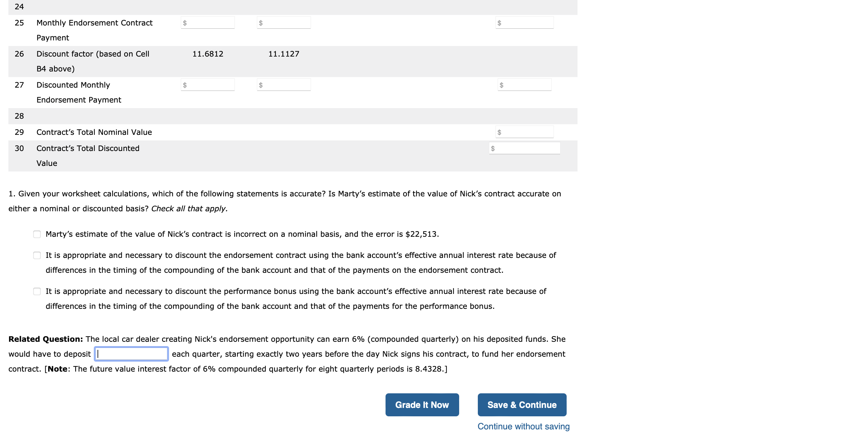Image resolution: width=868 pixels, height=439 pixels.
Task: Click the second Monthly Endorsement Contract Payment field
Action: pyautogui.click(x=283, y=22)
